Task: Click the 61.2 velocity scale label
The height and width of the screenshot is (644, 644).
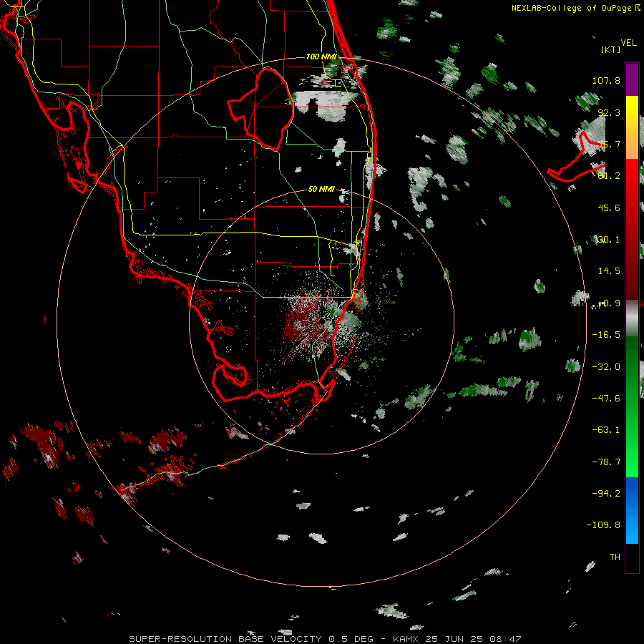Action: (609, 176)
